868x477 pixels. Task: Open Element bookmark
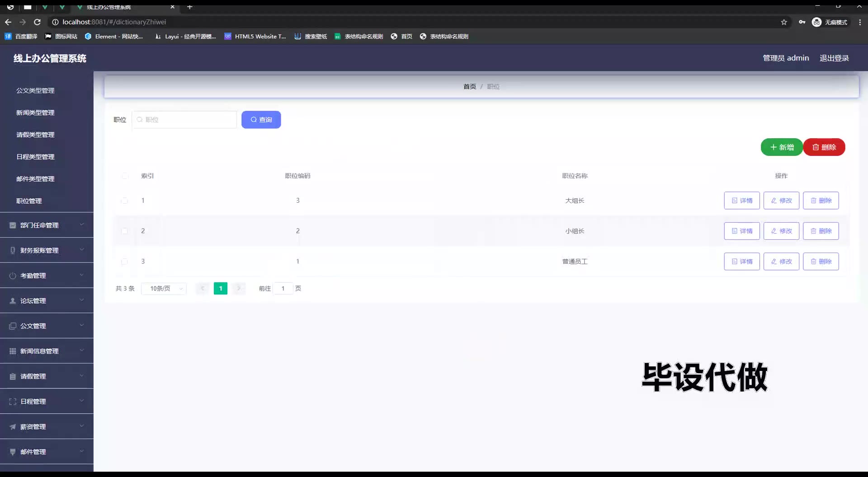point(114,36)
